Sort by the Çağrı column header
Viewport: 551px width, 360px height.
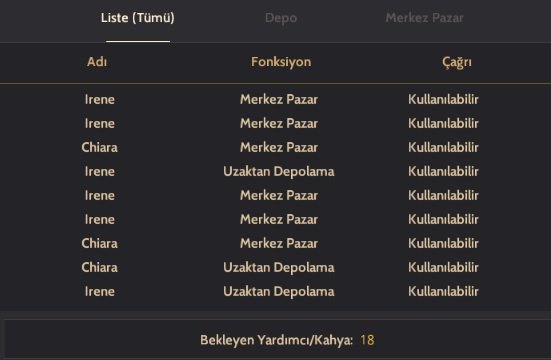[457, 62]
